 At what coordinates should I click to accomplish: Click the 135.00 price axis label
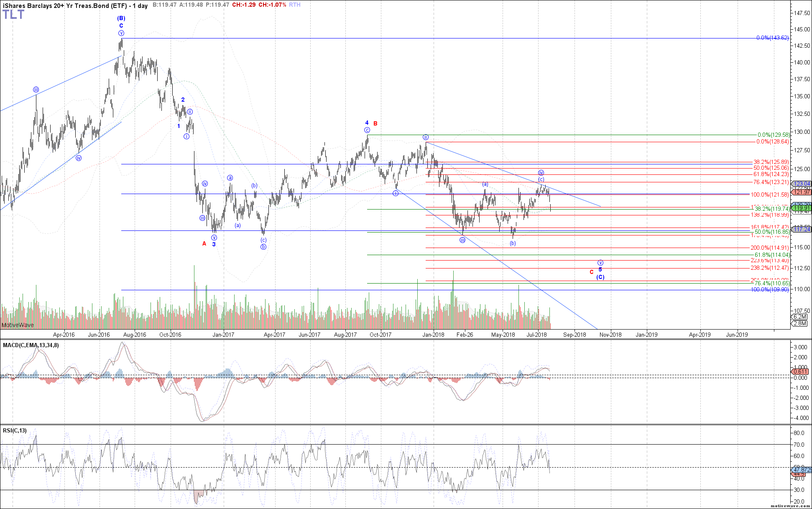pos(802,96)
